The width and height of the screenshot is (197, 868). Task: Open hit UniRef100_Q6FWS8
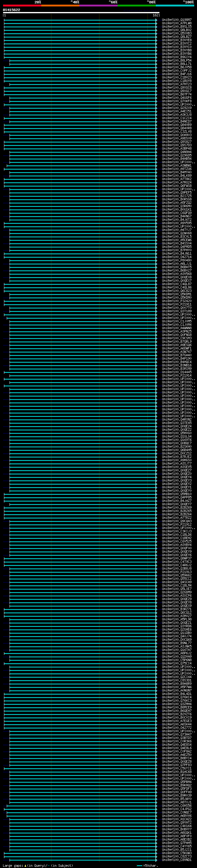176,186
